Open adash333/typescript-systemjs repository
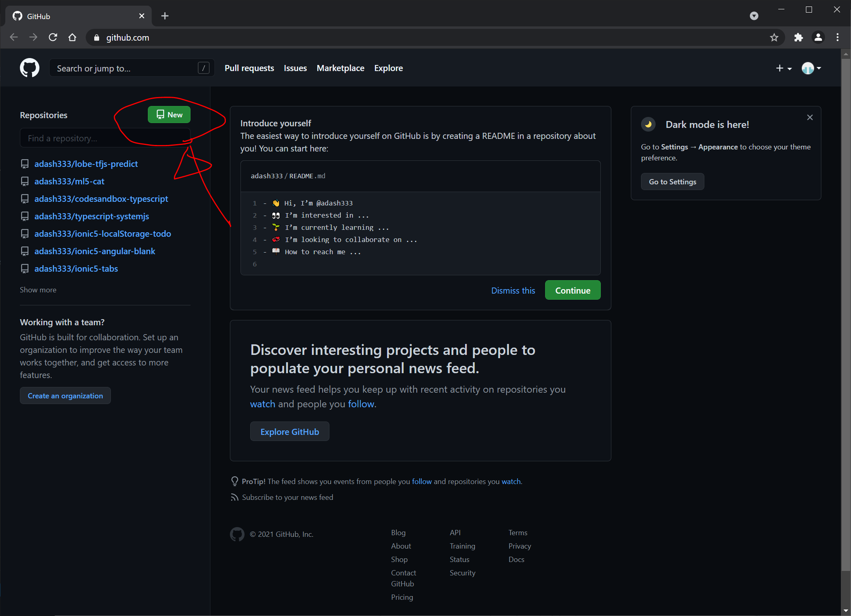 (92, 216)
